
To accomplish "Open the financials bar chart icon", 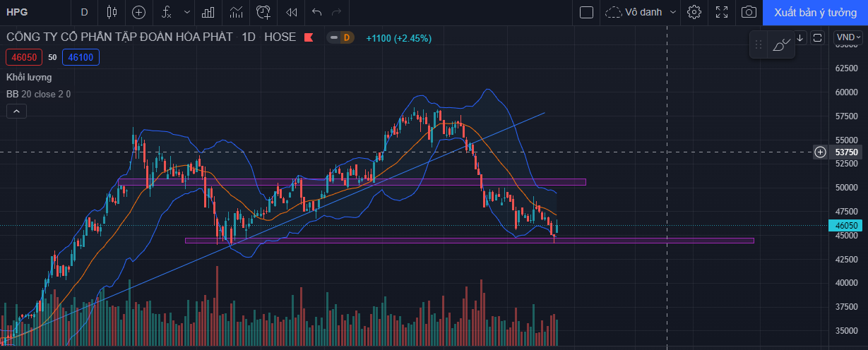I will point(208,12).
